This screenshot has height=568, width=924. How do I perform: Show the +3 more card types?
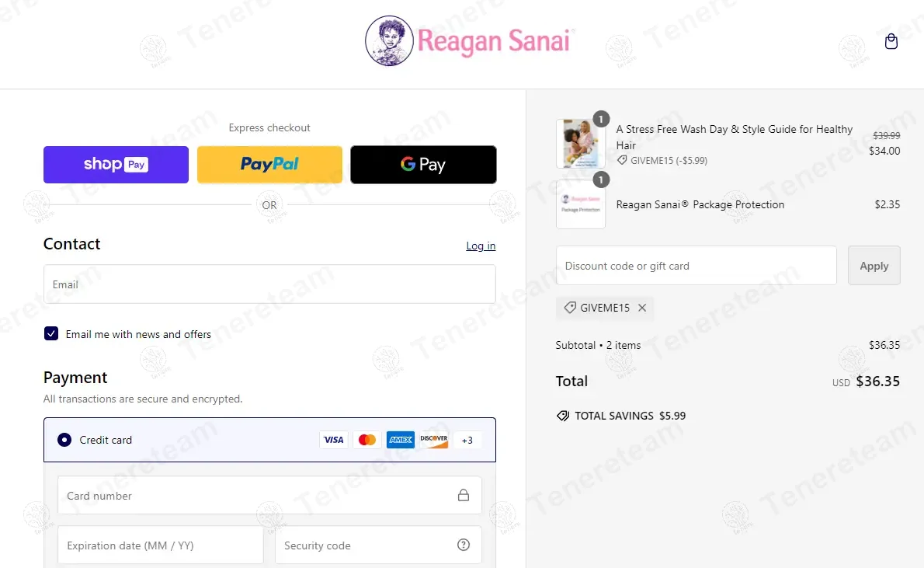[467, 441]
